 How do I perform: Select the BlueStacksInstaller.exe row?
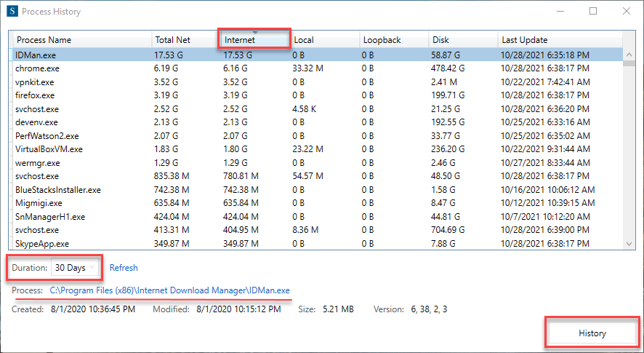pyautogui.click(x=315, y=190)
